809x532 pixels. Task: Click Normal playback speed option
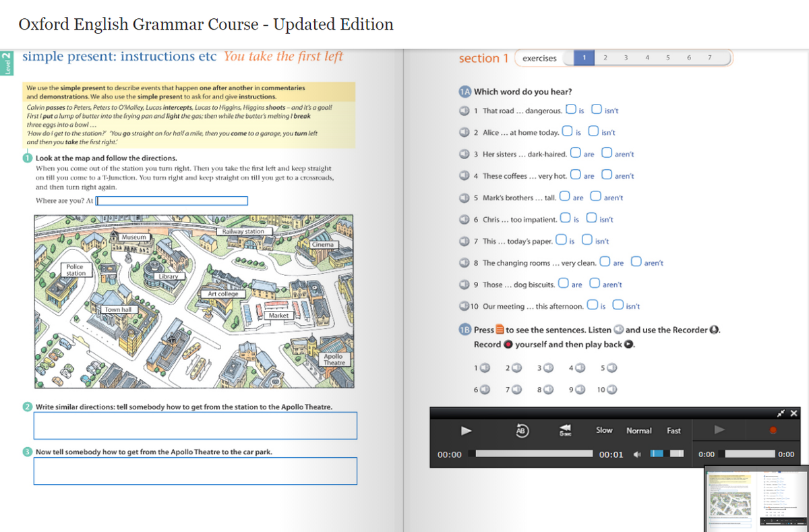638,430
